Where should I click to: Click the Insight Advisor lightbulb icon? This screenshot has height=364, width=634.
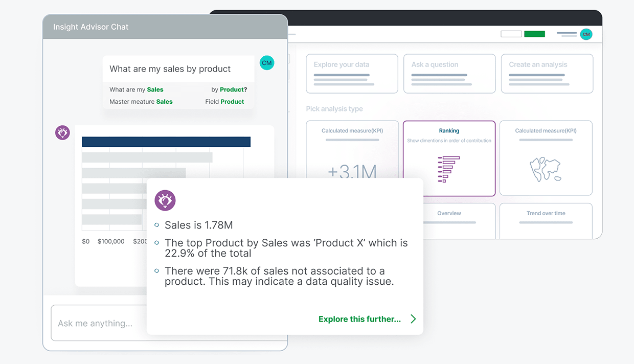[x=62, y=132]
